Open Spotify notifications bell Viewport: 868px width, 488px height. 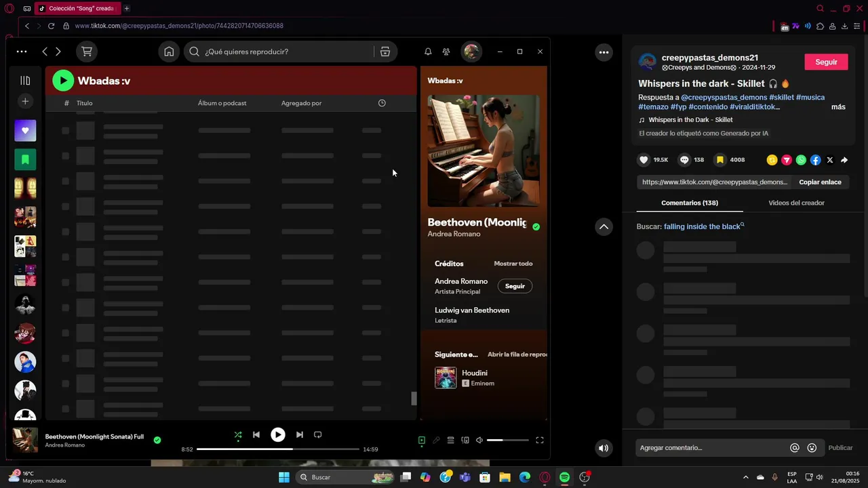point(428,52)
